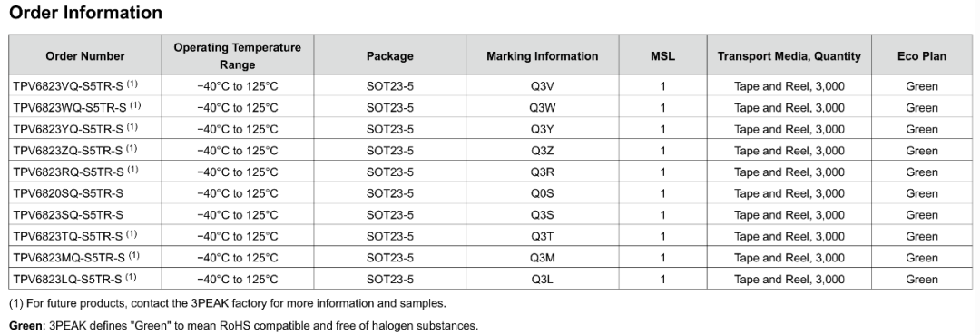Viewport: 980px width, 335px height.
Task: Select the Q3Z marking cell
Action: click(543, 151)
